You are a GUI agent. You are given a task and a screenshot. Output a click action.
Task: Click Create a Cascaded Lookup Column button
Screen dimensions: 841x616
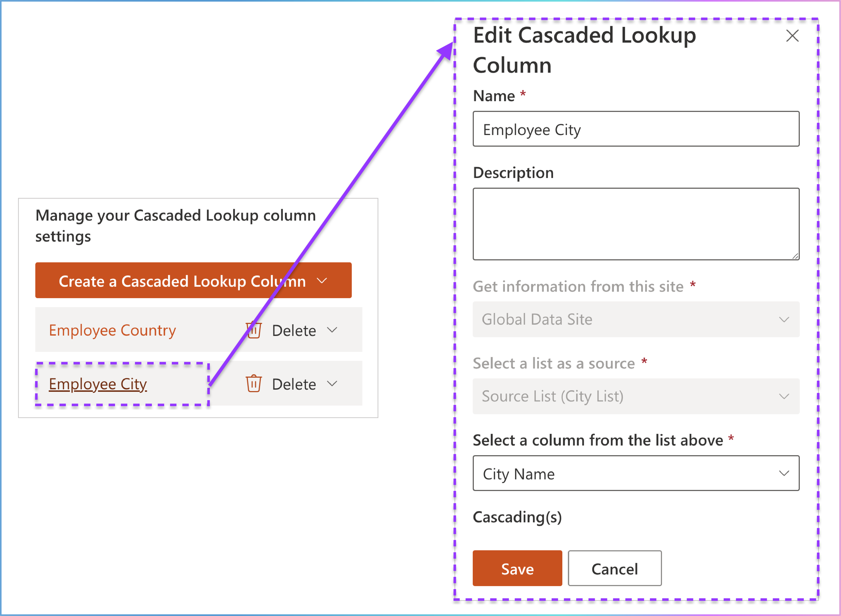(x=193, y=280)
